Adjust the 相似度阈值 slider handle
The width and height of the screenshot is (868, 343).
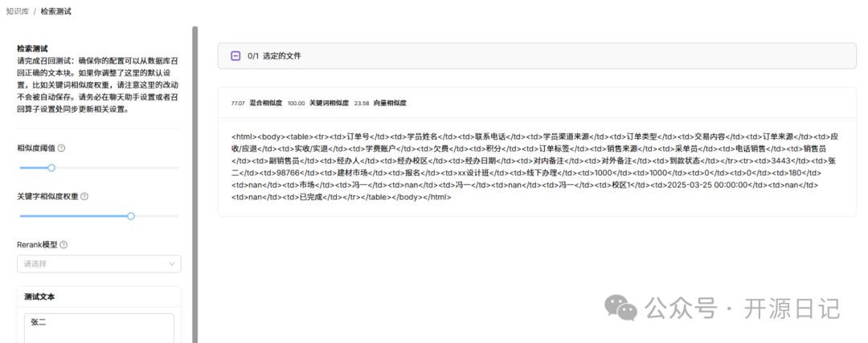click(51, 168)
